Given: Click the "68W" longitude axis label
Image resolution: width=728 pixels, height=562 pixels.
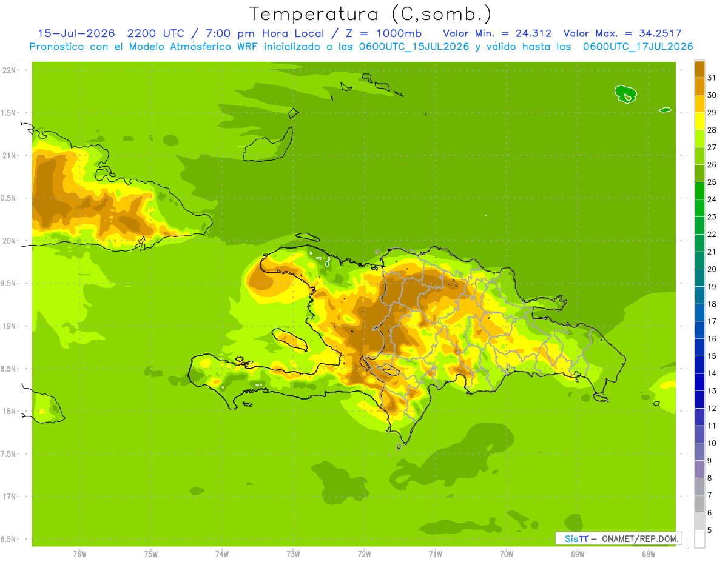Looking at the screenshot, I should coord(649,554).
